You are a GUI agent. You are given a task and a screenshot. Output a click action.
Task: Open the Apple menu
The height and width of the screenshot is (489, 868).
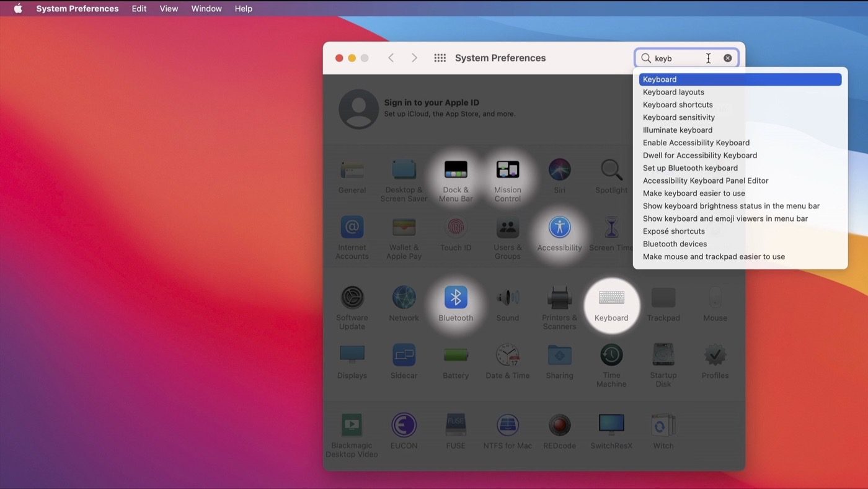click(18, 9)
